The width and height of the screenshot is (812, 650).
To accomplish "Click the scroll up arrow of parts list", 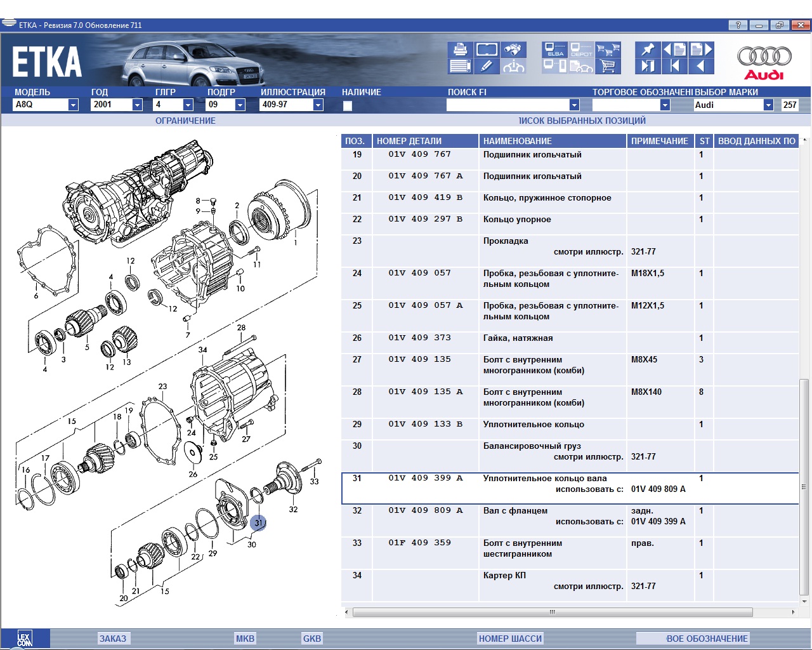I will point(804,140).
